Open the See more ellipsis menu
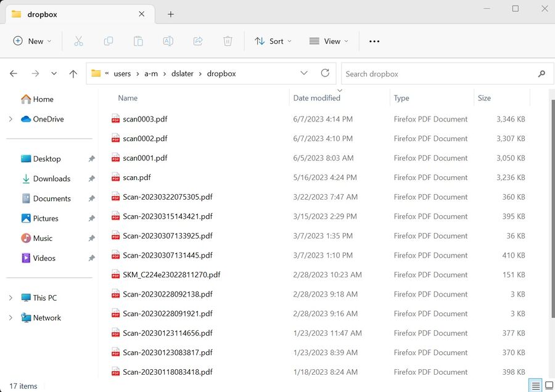 374,41
